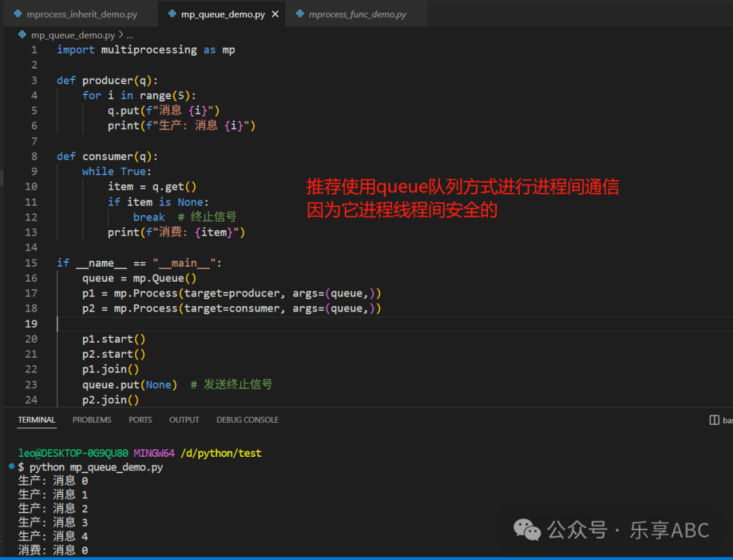The height and width of the screenshot is (560, 733).
Task: Click the 'def producer(q):' line
Action: click(x=107, y=80)
